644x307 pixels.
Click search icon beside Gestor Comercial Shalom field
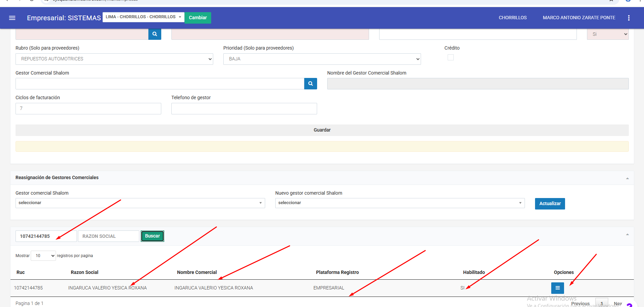coord(310,84)
